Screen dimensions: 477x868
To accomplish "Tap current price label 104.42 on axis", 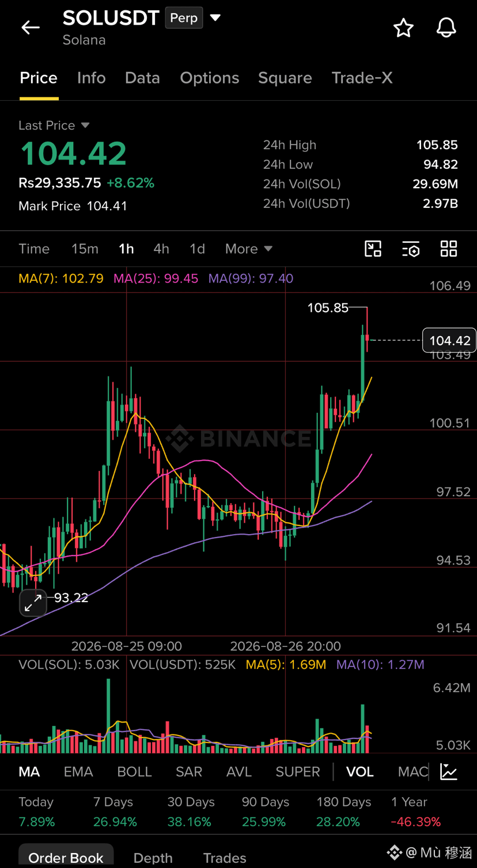I will click(x=449, y=340).
